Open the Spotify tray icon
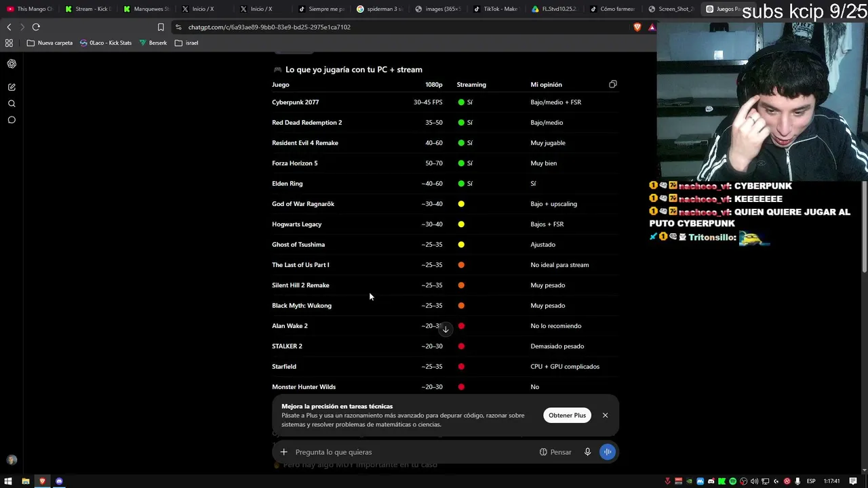 tap(733, 481)
